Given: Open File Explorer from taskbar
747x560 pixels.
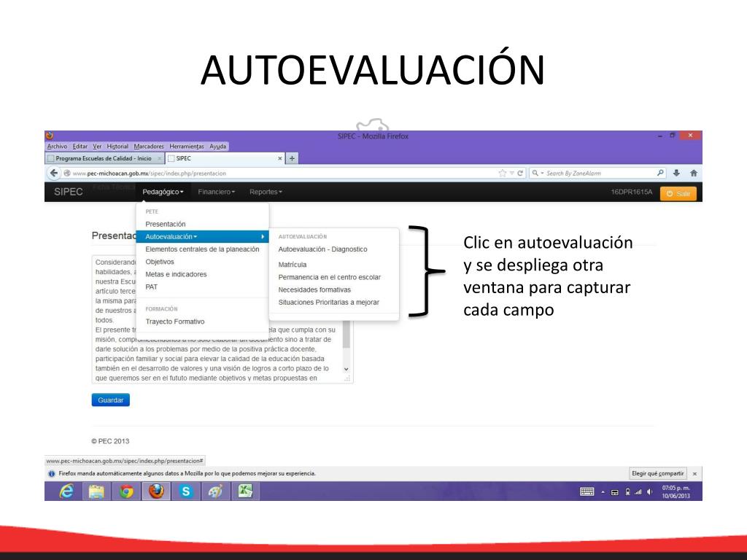Looking at the screenshot, I should click(x=97, y=491).
